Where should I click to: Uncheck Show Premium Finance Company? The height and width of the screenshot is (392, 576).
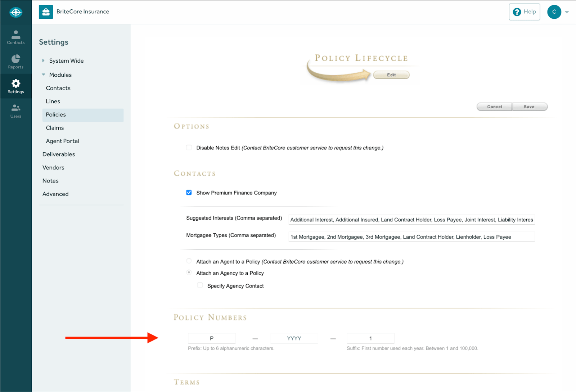click(x=189, y=193)
